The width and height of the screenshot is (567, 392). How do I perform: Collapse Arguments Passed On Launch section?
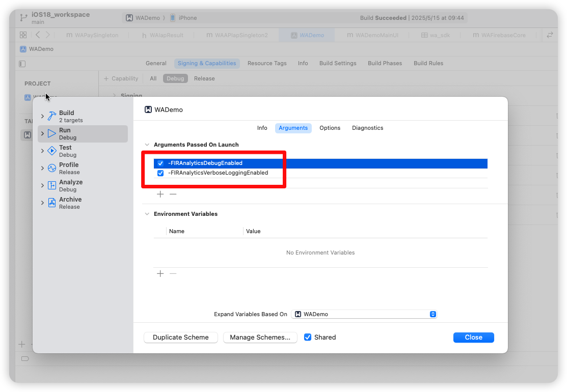click(147, 145)
